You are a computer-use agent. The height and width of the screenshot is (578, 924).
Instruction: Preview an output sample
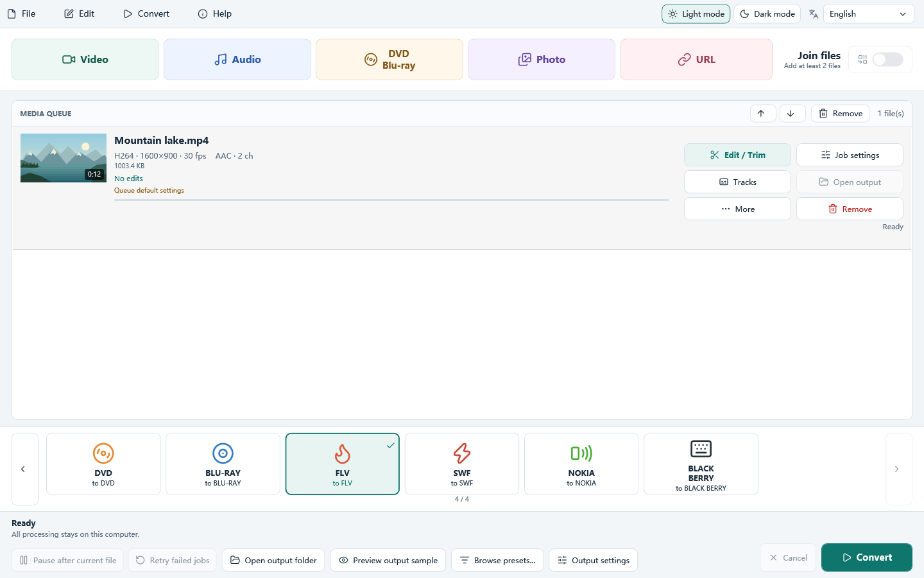tap(388, 560)
